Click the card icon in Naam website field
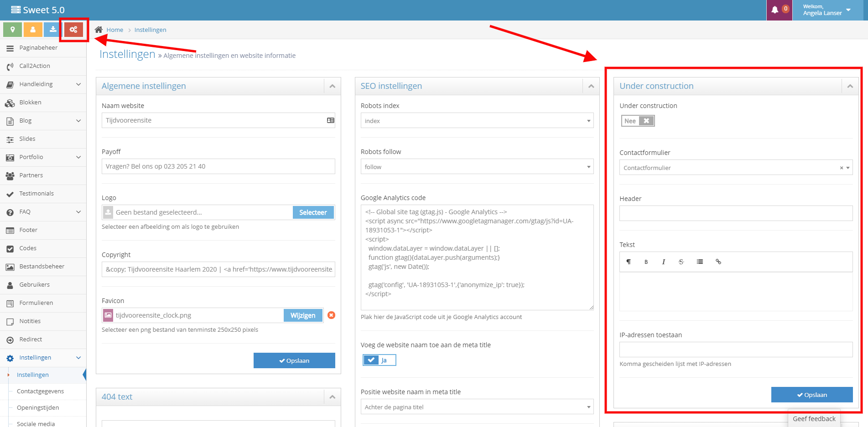 tap(331, 120)
